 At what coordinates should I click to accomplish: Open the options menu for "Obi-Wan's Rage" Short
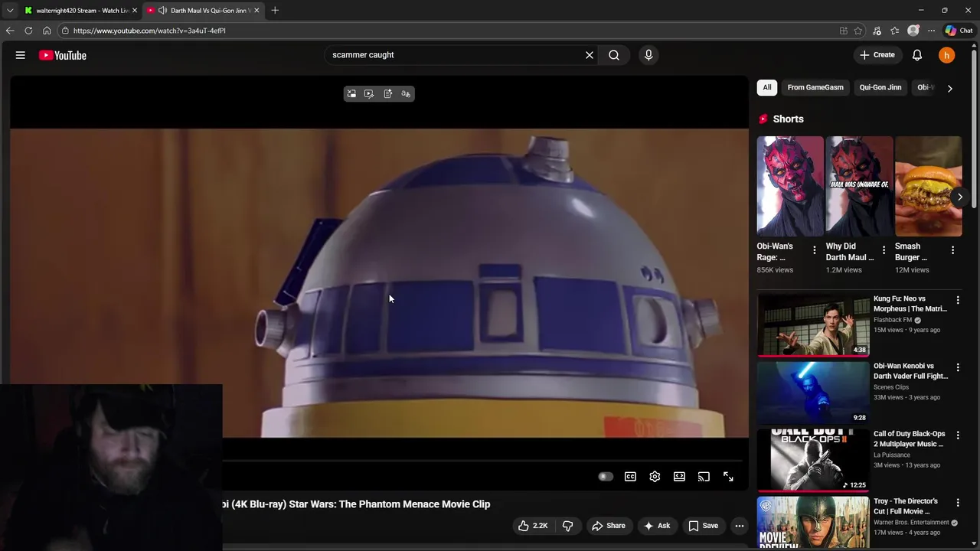[x=815, y=250]
